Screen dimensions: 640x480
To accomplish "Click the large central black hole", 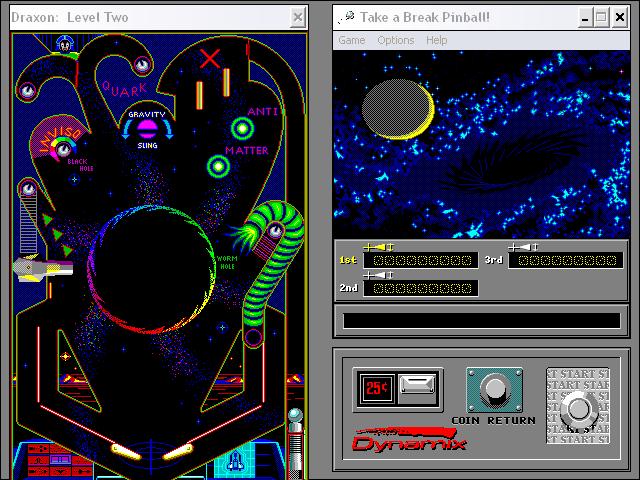I will pos(151,269).
